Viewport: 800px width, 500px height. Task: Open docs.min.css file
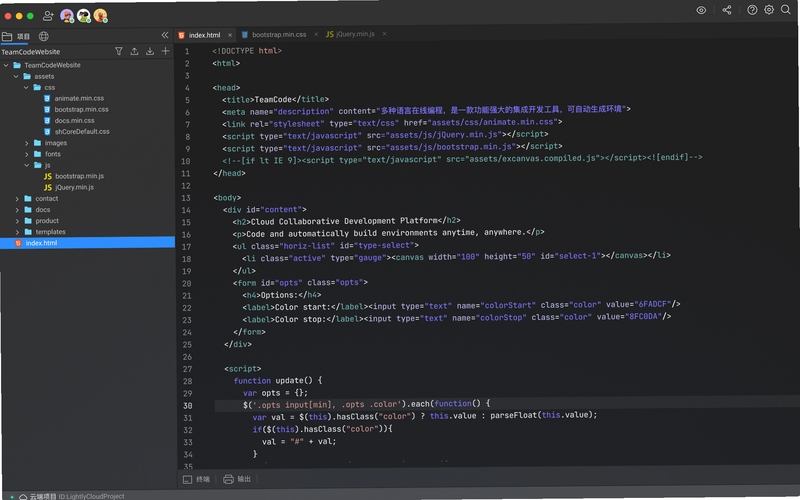click(x=74, y=121)
